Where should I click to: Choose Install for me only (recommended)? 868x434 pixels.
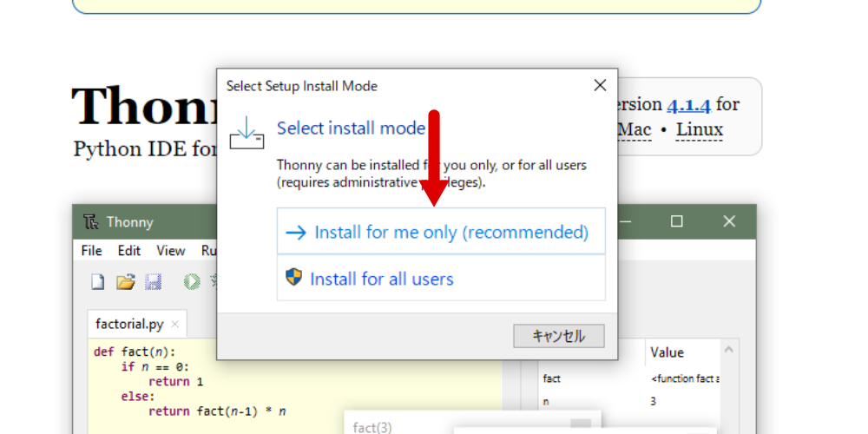click(441, 232)
